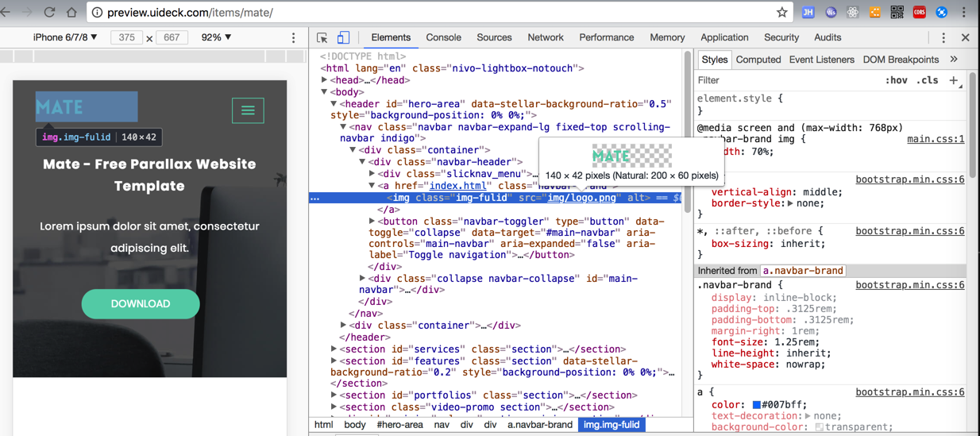Click the green DOWNLOAD button
This screenshot has height=436, width=980.
point(141,303)
